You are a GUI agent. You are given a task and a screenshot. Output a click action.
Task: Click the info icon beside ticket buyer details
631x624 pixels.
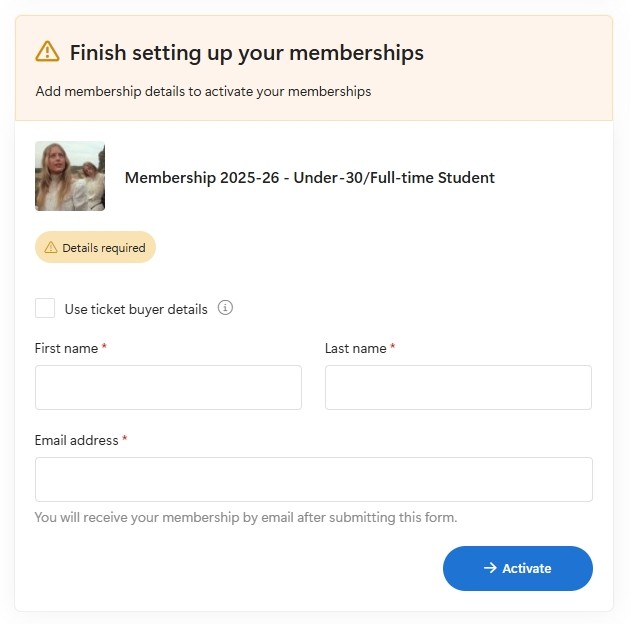point(225,308)
